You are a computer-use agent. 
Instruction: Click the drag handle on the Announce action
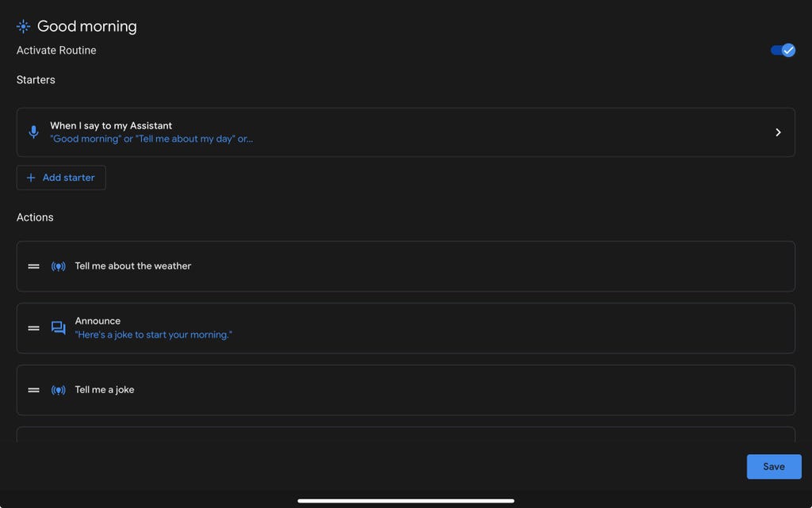pos(34,328)
